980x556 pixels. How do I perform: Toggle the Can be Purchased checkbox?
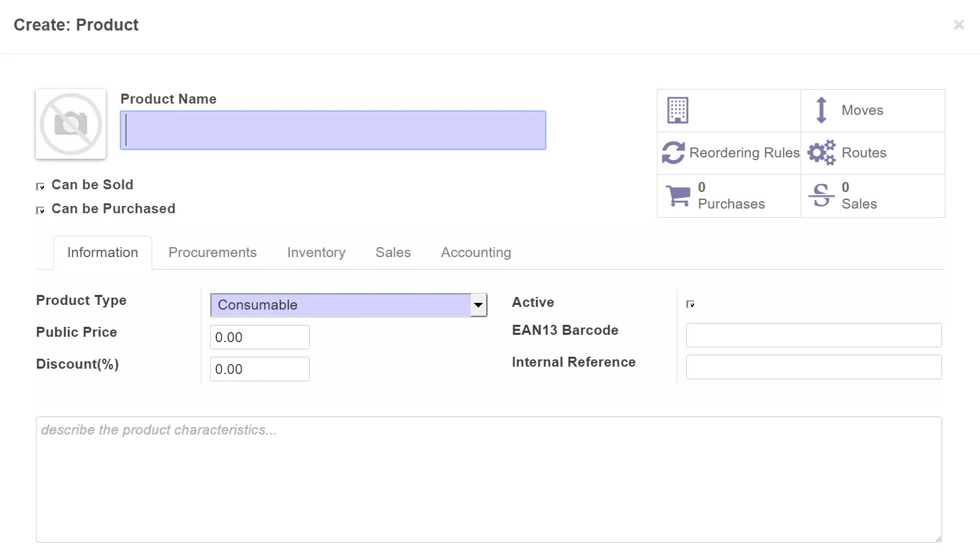coord(40,211)
